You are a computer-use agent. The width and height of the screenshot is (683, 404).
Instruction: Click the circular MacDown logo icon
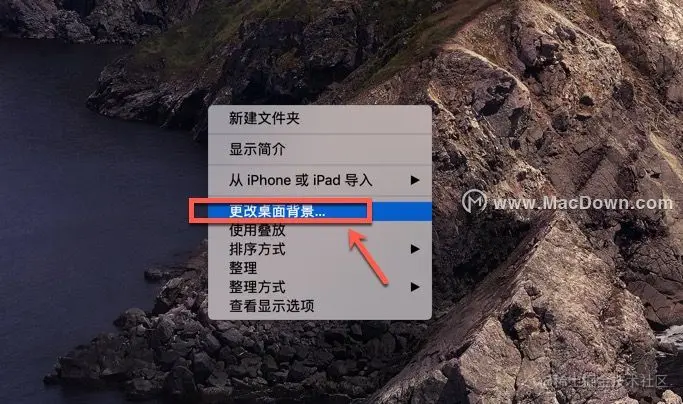tap(474, 201)
